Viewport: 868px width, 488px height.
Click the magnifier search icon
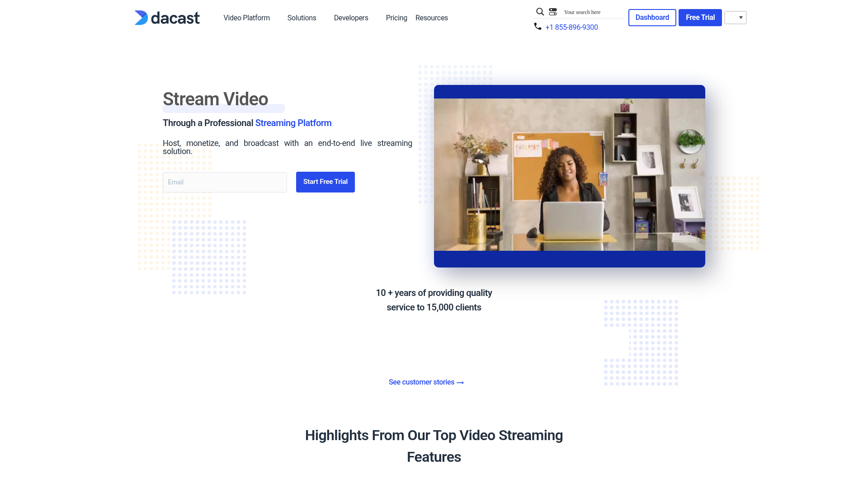point(540,12)
